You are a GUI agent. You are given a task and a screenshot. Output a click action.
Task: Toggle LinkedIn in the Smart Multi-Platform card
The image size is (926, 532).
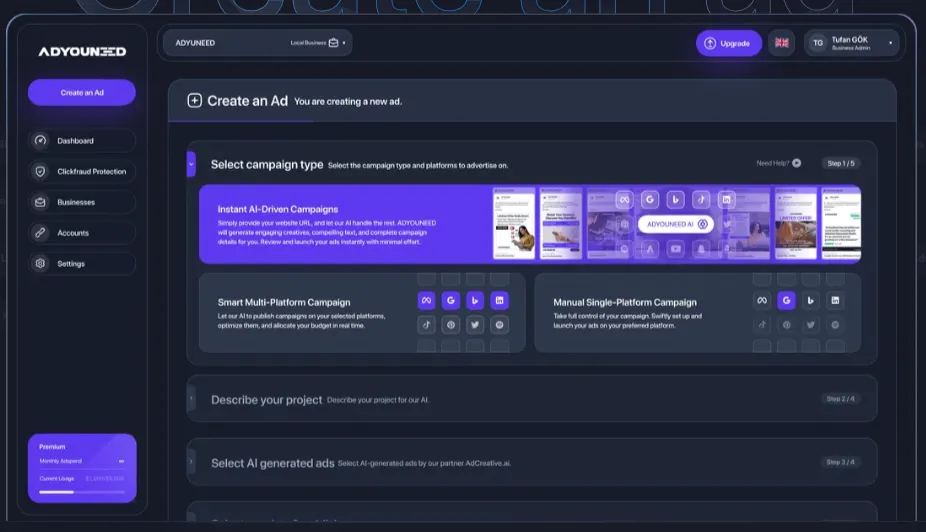click(500, 301)
